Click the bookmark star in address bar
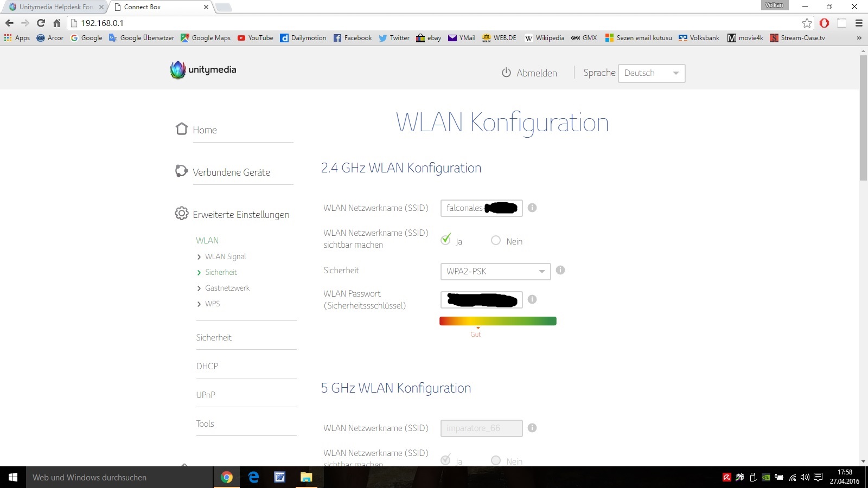This screenshot has width=868, height=488. click(x=807, y=23)
